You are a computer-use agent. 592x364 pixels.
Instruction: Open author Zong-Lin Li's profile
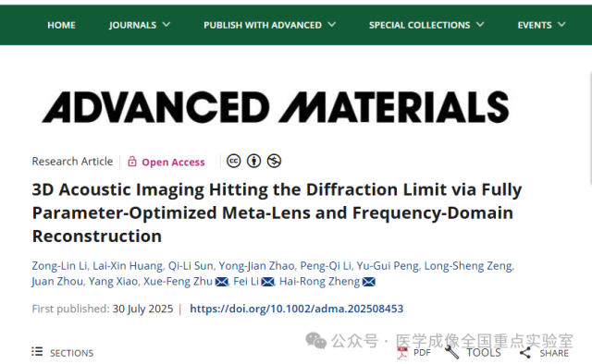[x=59, y=266]
